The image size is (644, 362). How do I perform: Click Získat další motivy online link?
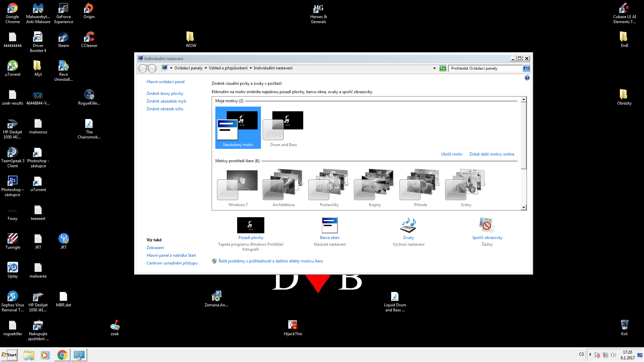coord(491,154)
